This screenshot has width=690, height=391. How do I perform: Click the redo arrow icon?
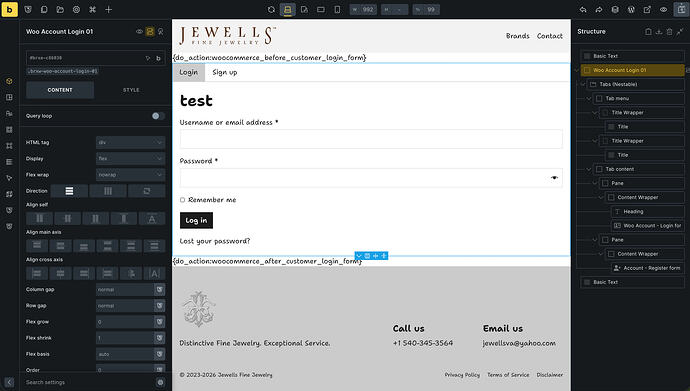click(599, 9)
